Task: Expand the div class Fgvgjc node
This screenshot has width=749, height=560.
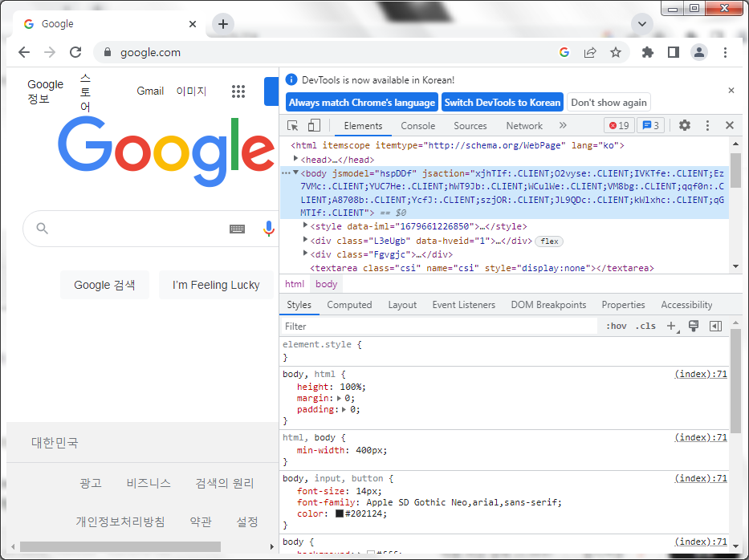Action: (x=305, y=253)
